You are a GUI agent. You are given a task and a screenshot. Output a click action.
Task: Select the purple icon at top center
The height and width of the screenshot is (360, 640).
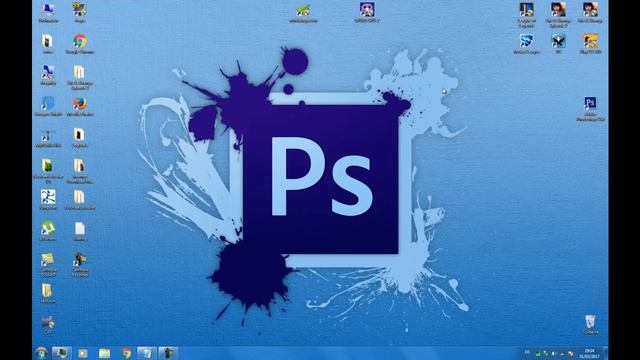coord(367,13)
